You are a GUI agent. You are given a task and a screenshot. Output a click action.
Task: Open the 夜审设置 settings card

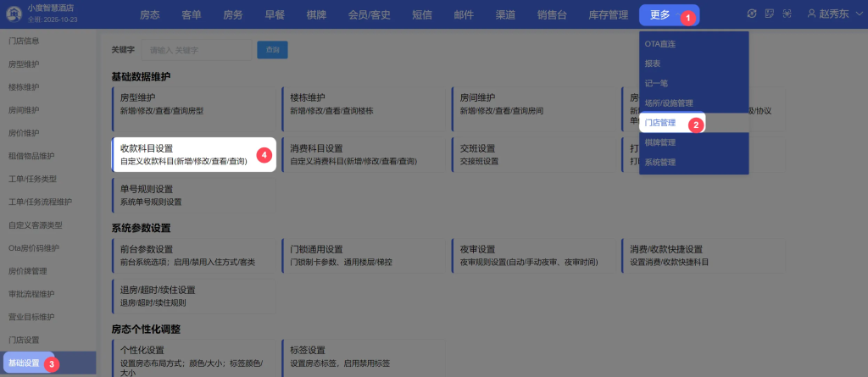pos(532,255)
